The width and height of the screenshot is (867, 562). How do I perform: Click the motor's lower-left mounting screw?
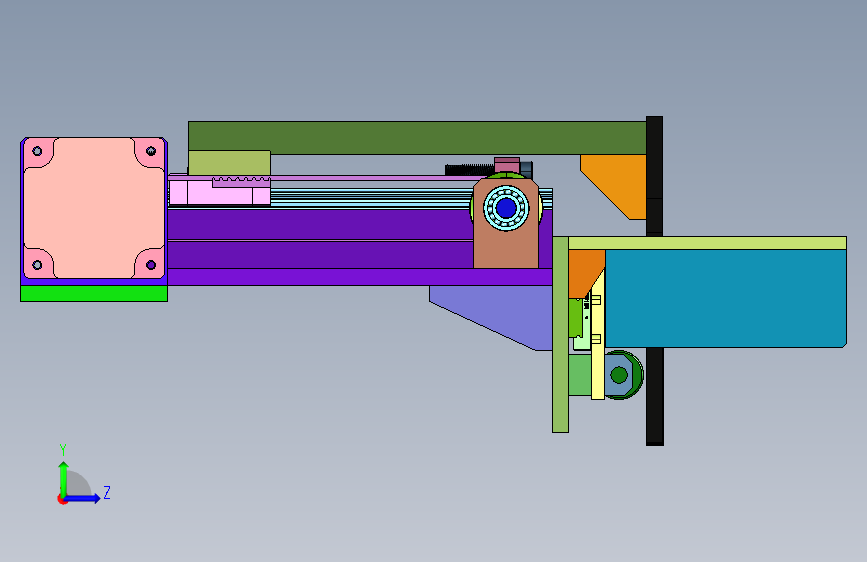pyautogui.click(x=37, y=265)
